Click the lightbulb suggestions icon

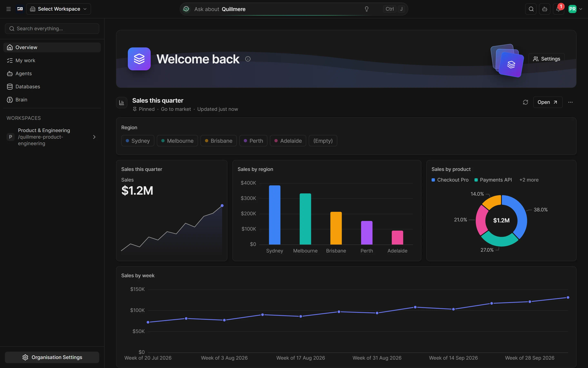point(367,9)
